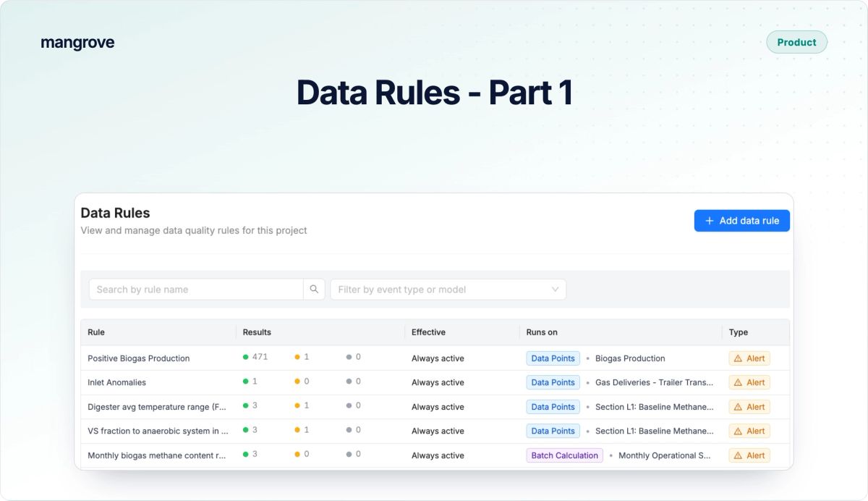Image resolution: width=868 pixels, height=501 pixels.
Task: Click the Product tag badge
Action: point(796,42)
